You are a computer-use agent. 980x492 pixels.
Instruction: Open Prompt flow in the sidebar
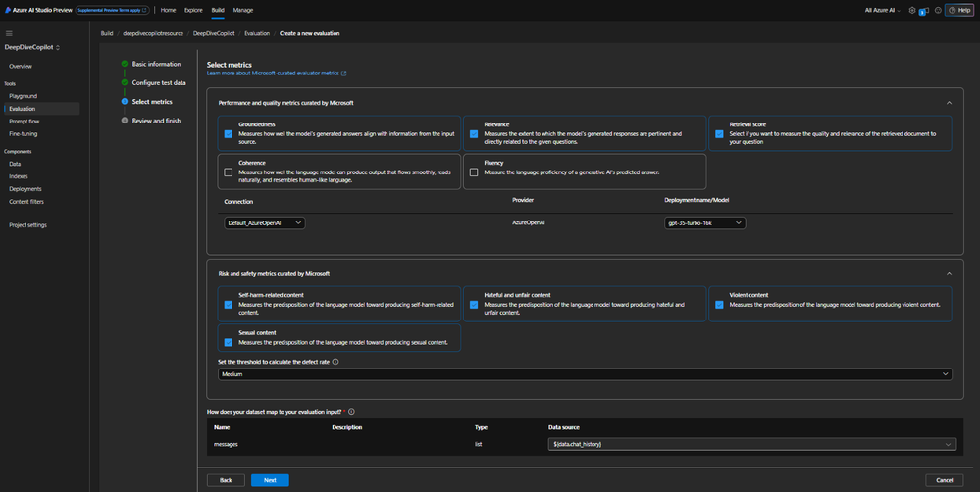coord(25,121)
